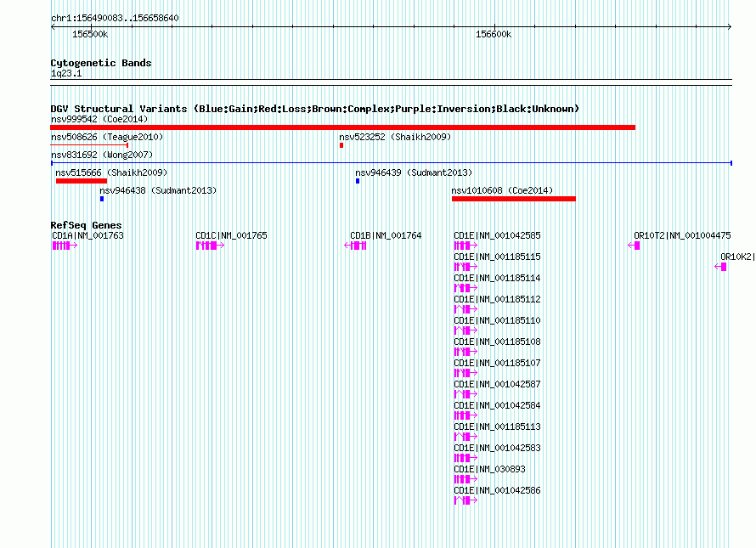The height and width of the screenshot is (548, 756).
Task: Click the CD1E NM_001042583 transcript glyph
Action: tap(465, 458)
